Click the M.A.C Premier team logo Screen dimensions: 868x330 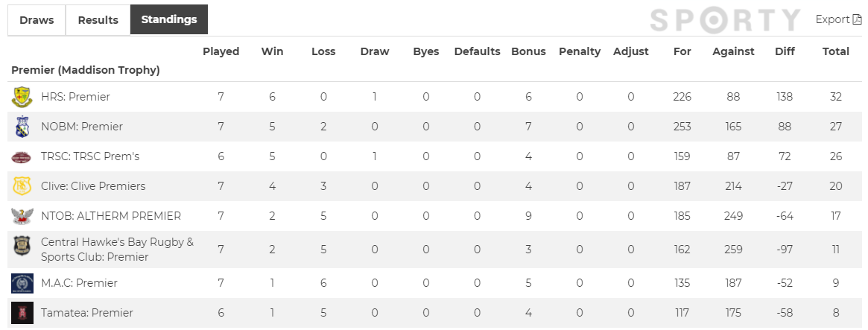[x=22, y=283]
